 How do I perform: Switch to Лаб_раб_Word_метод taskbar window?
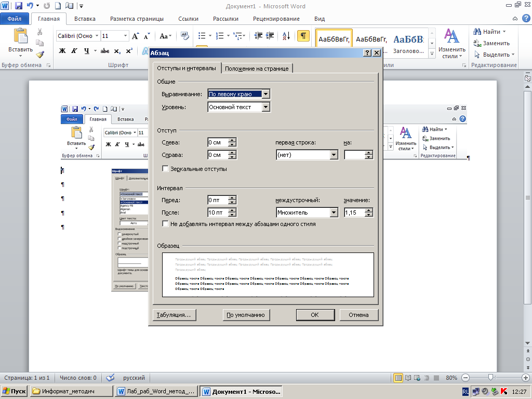pyautogui.click(x=156, y=391)
